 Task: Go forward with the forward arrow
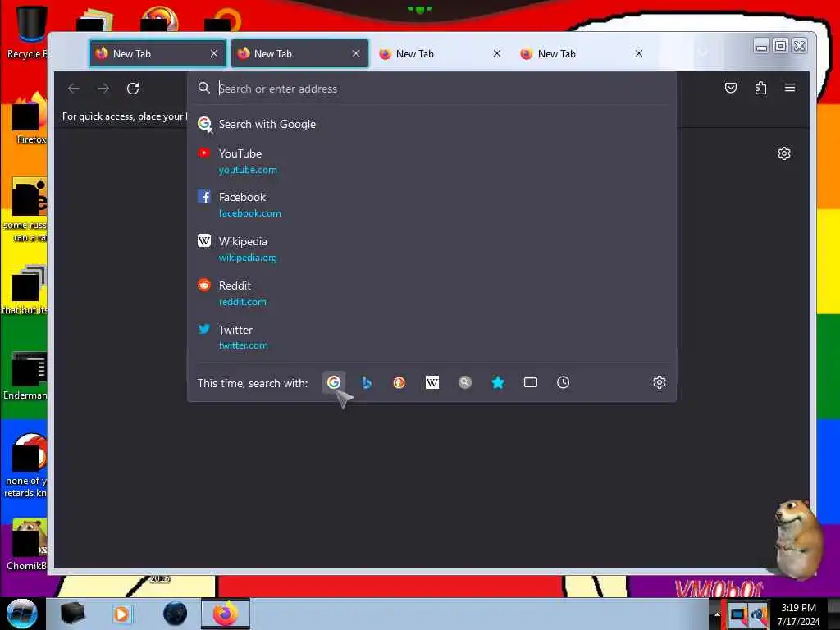coord(103,89)
